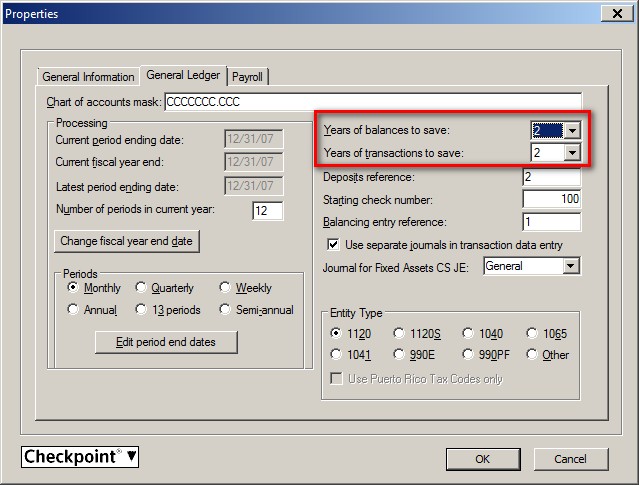Select the Quarterly periods radio button

pyautogui.click(x=142, y=288)
